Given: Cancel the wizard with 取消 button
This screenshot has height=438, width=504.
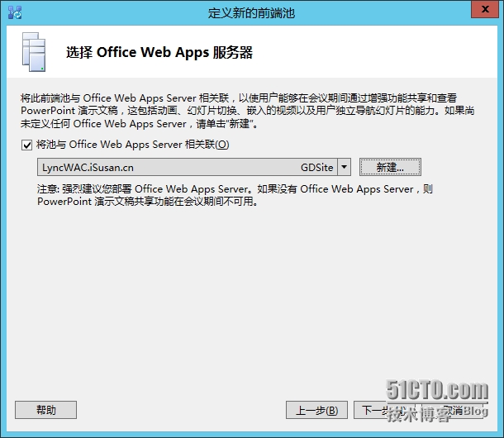Looking at the screenshot, I should 453,410.
